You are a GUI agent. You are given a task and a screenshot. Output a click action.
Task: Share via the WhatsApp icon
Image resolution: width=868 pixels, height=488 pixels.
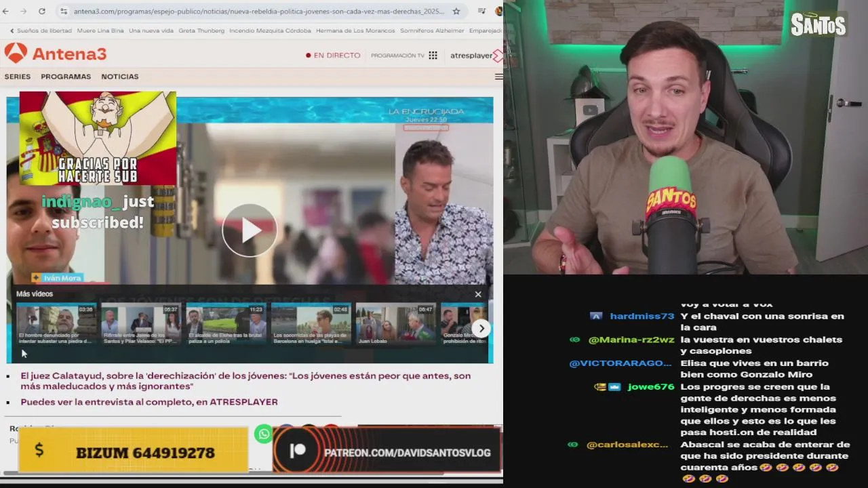[x=264, y=434]
